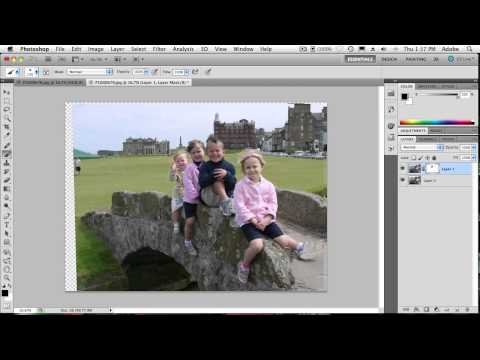The width and height of the screenshot is (480, 360).
Task: Click the Layer 1 mask thumbnail
Action: pyautogui.click(x=433, y=169)
